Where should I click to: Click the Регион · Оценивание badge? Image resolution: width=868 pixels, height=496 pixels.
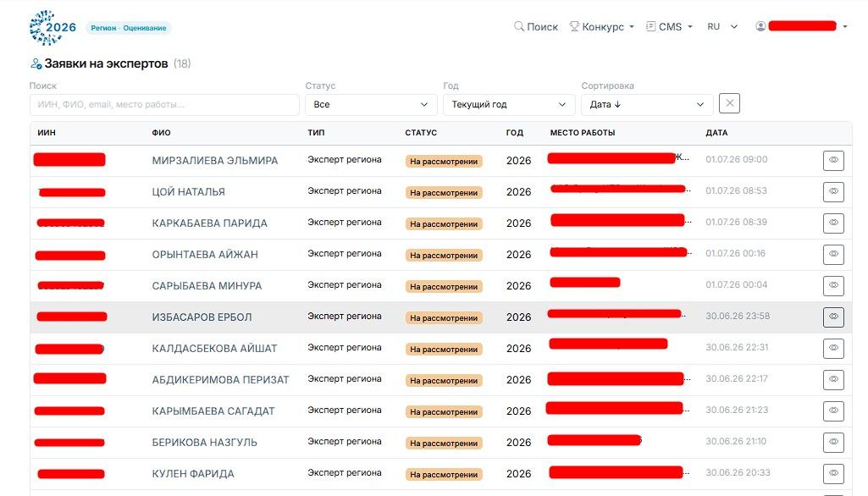pyautogui.click(x=129, y=28)
